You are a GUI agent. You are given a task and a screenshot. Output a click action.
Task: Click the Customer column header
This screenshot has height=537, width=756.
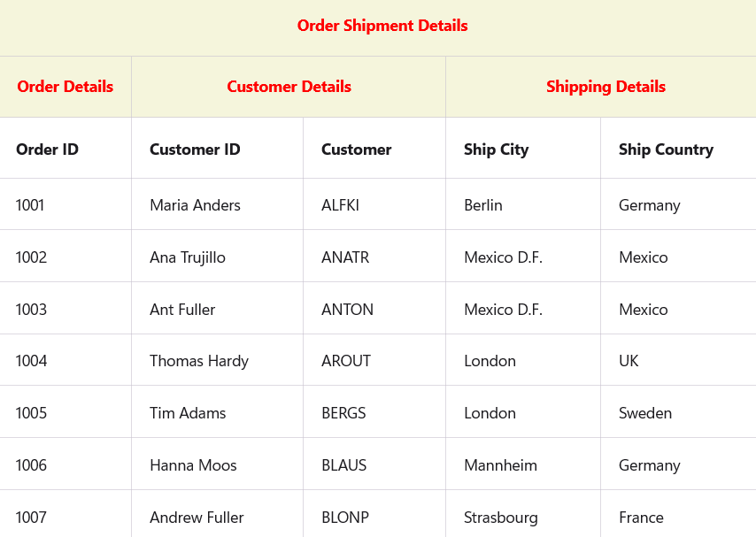coord(356,150)
